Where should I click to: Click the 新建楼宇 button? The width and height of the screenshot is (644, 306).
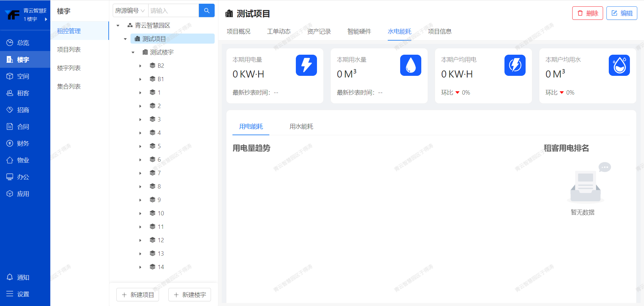(190, 295)
